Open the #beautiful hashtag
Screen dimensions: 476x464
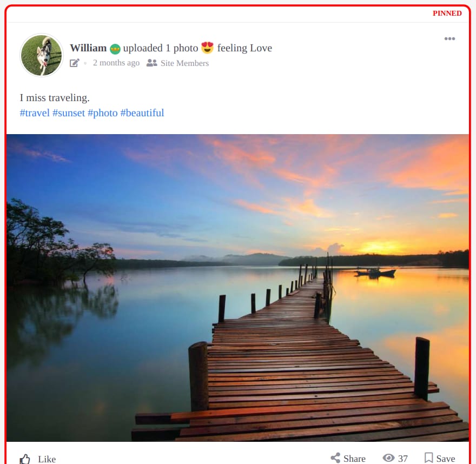point(142,113)
